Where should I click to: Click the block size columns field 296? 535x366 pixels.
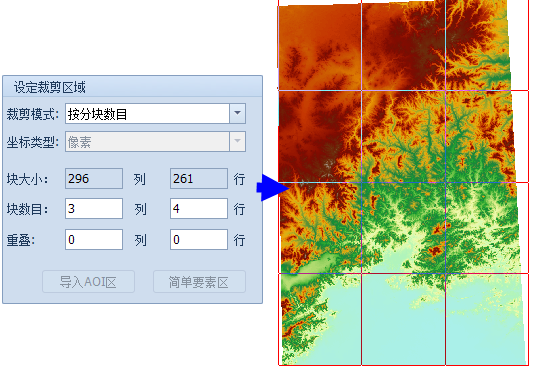tap(94, 178)
